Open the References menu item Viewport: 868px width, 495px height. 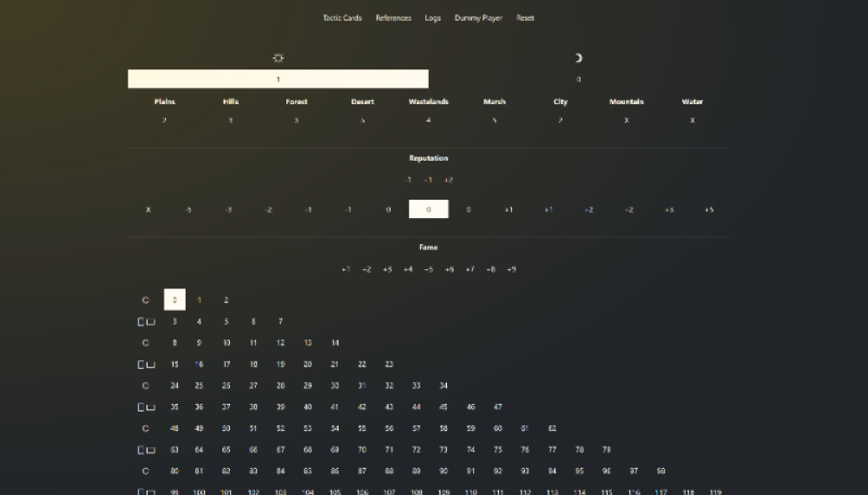point(393,18)
